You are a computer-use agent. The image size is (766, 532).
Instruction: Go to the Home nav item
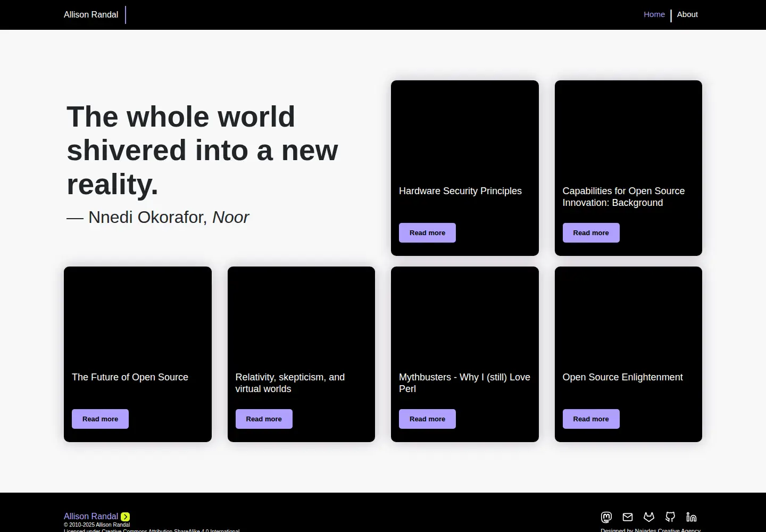(x=654, y=14)
